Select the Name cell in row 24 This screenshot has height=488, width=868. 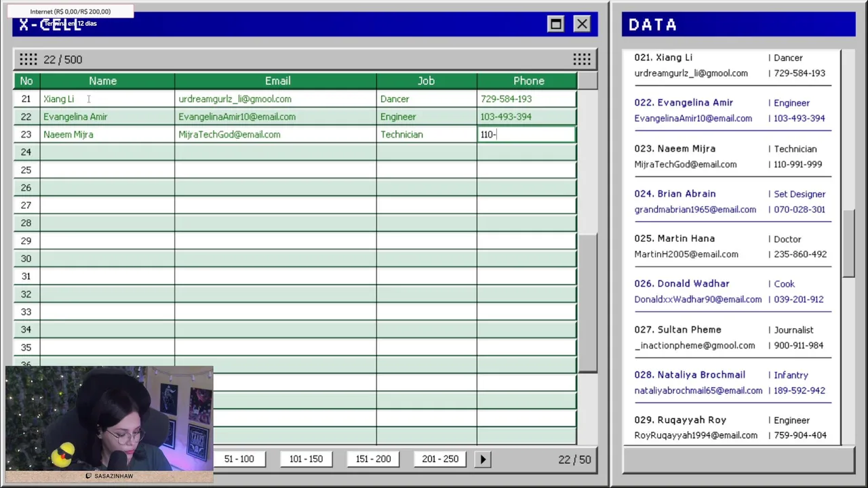coord(107,152)
